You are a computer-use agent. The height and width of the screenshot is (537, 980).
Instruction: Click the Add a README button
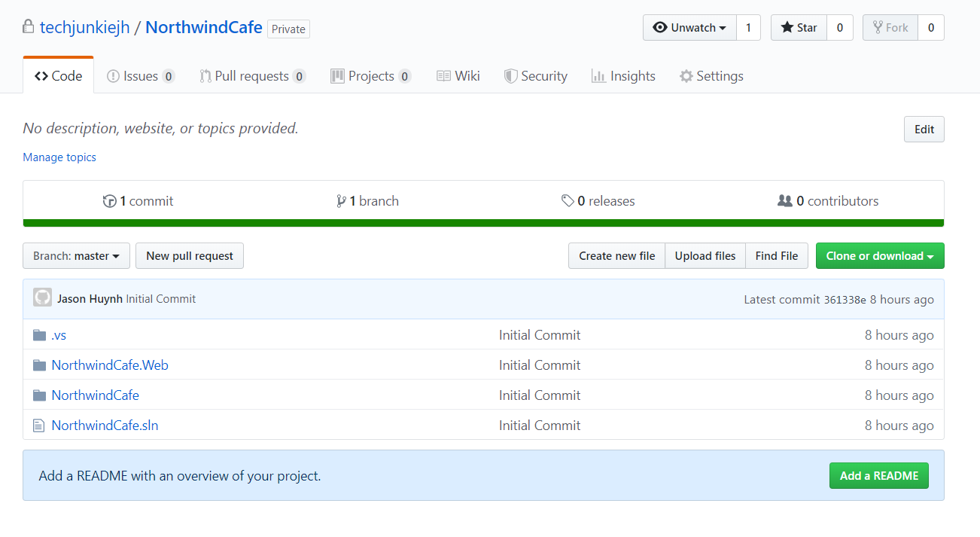878,475
